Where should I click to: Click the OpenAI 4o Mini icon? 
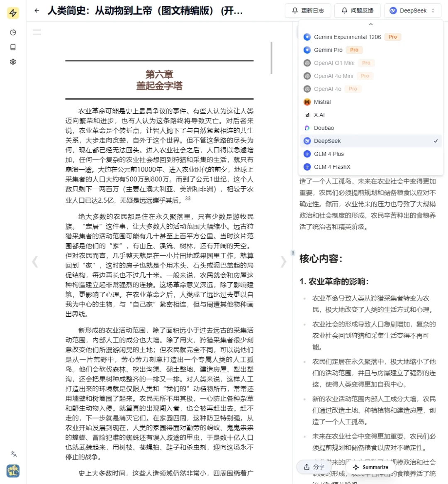tap(307, 76)
